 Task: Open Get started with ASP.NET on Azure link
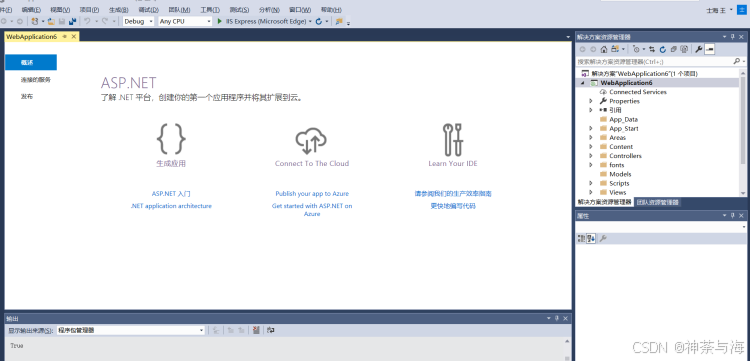click(x=312, y=210)
